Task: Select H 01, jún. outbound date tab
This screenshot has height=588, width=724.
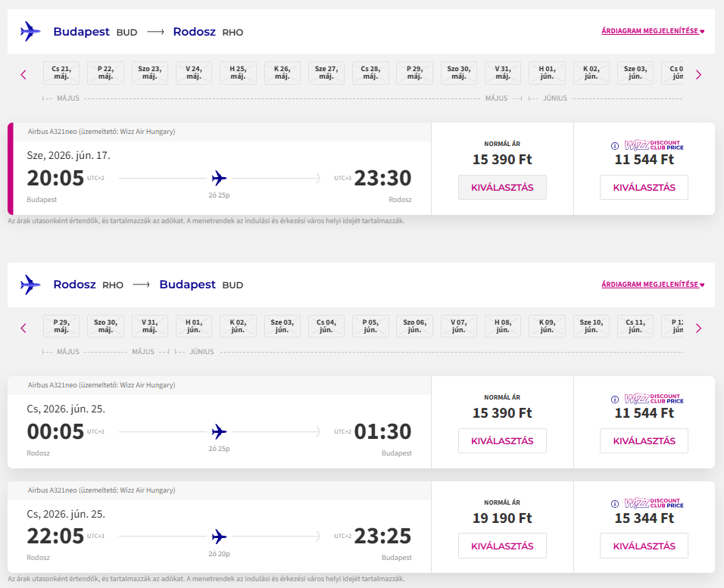Action: pyautogui.click(x=547, y=73)
